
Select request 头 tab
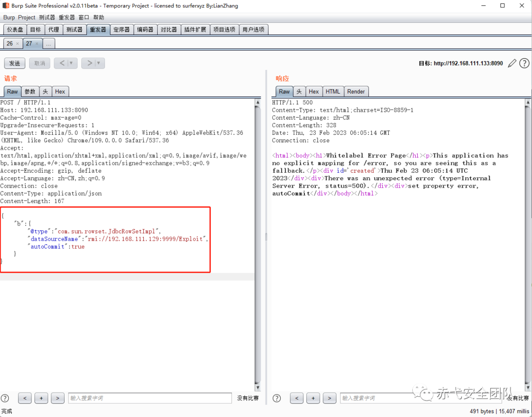pos(45,92)
